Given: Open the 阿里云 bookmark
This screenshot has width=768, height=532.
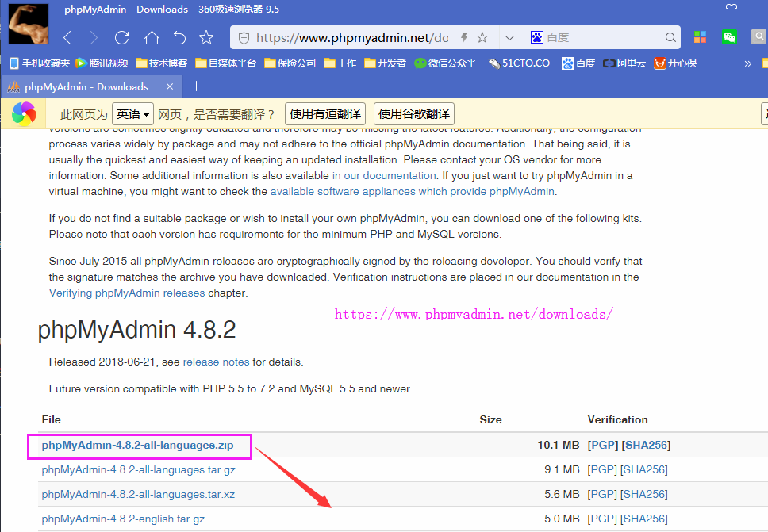Looking at the screenshot, I should click(624, 63).
